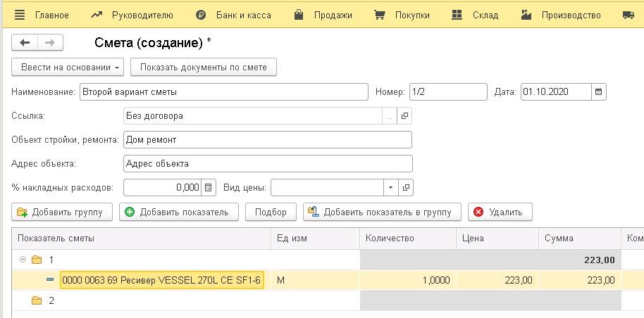This screenshot has height=318, width=644.
Task: Click the Ссылка field Без договора
Action: 252,115
